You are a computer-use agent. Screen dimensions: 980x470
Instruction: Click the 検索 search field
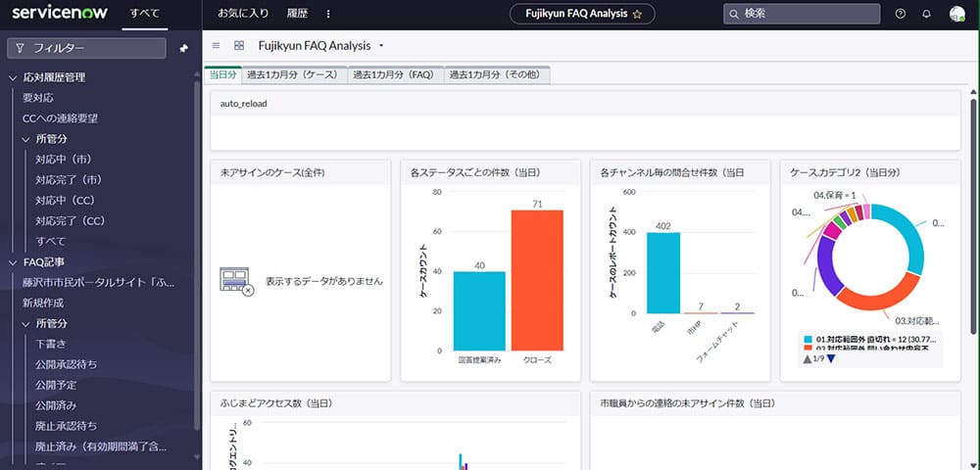point(802,14)
